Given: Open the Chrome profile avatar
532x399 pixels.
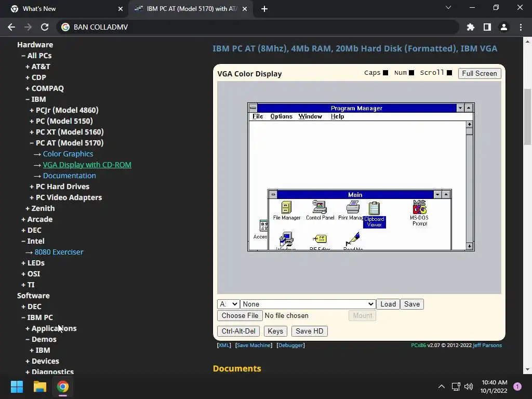Looking at the screenshot, I should 503,27.
